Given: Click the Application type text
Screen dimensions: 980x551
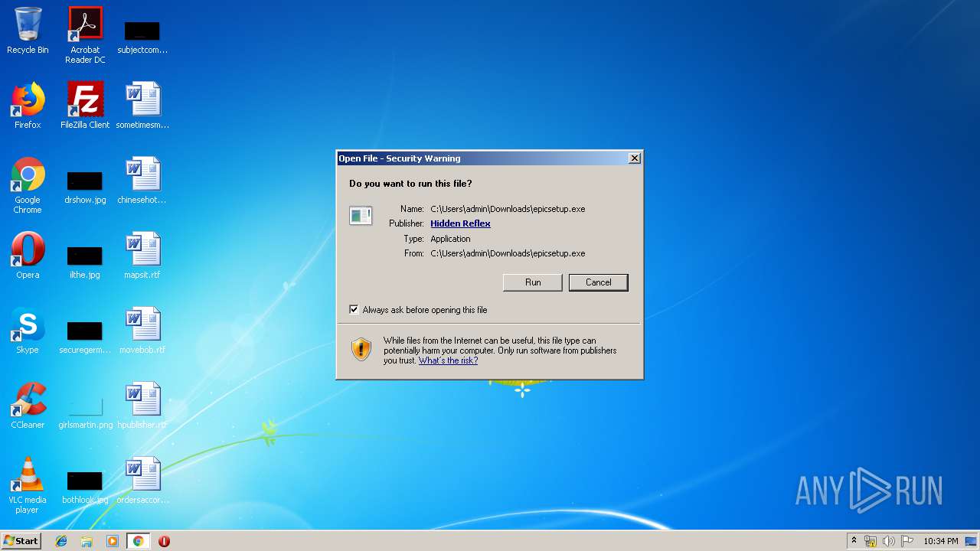Looking at the screenshot, I should [x=450, y=239].
